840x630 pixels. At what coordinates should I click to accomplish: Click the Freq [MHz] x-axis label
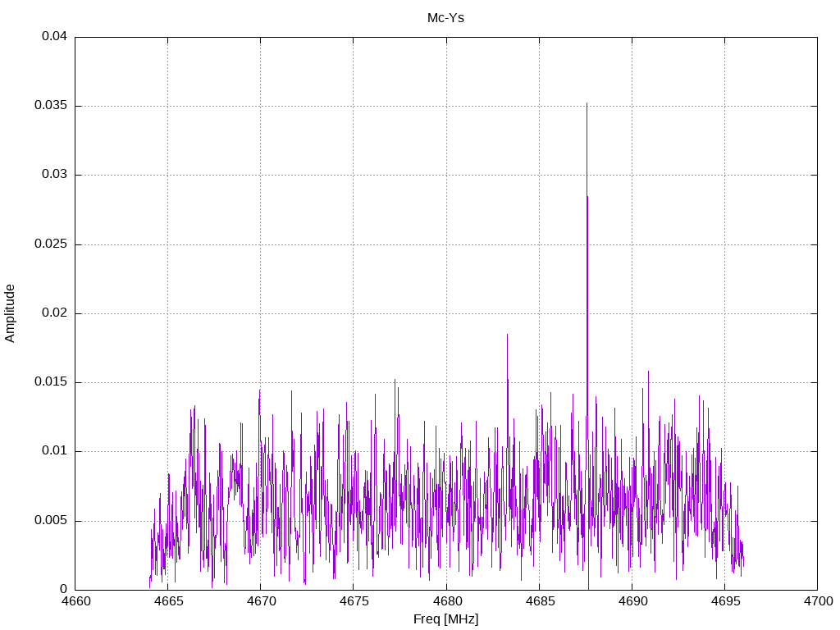pos(445,619)
